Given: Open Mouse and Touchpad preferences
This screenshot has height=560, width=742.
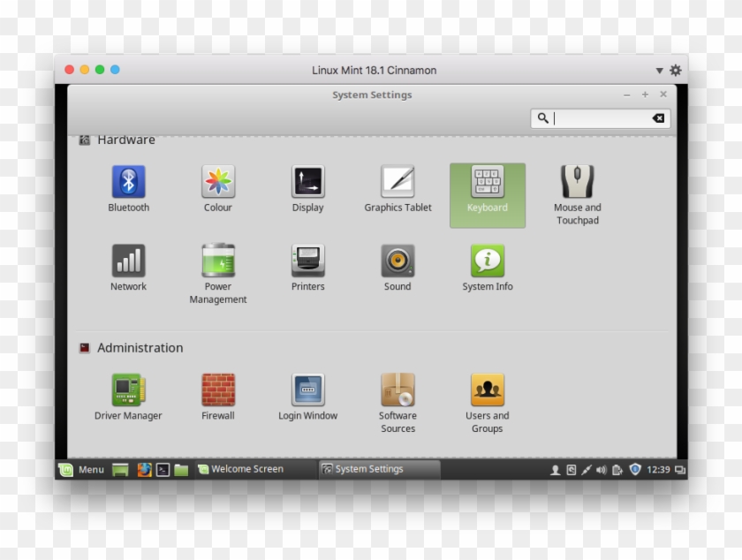Looking at the screenshot, I should click(x=577, y=181).
